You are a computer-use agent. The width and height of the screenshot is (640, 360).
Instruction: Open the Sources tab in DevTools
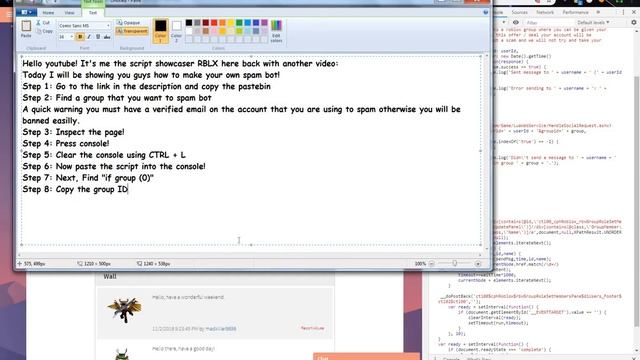click(x=519, y=13)
